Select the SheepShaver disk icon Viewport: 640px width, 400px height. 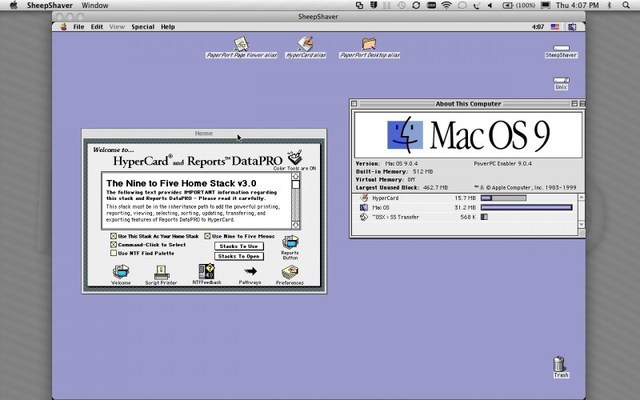pyautogui.click(x=561, y=48)
